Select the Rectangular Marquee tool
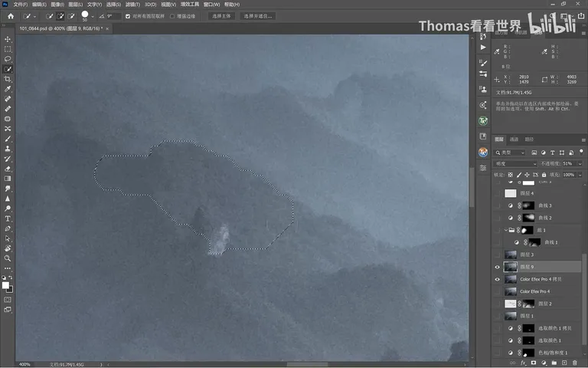 click(8, 49)
